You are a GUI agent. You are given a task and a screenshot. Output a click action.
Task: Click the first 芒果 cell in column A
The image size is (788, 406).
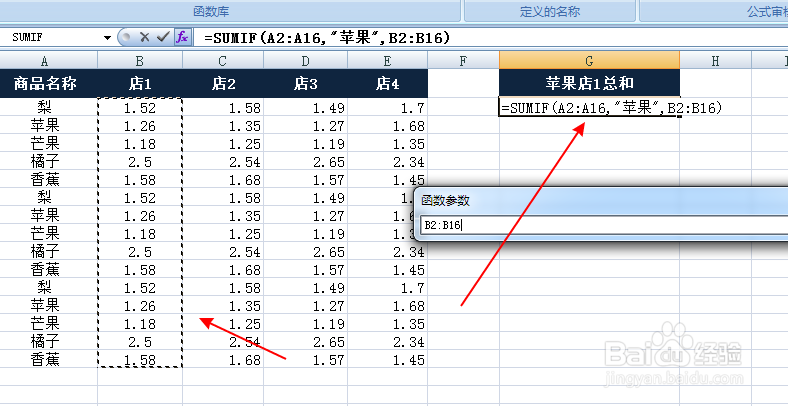[45, 144]
